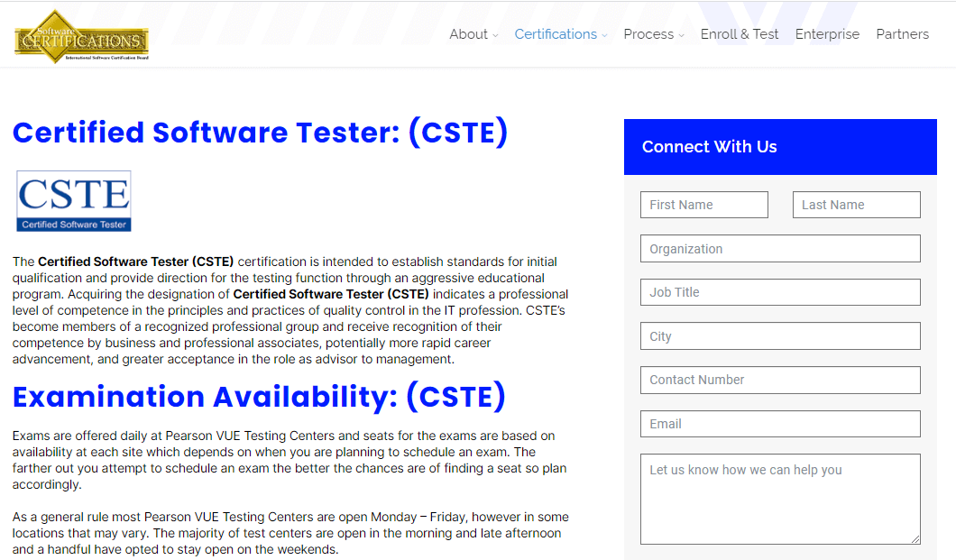Click the CSTE certification badge image

coord(73,199)
